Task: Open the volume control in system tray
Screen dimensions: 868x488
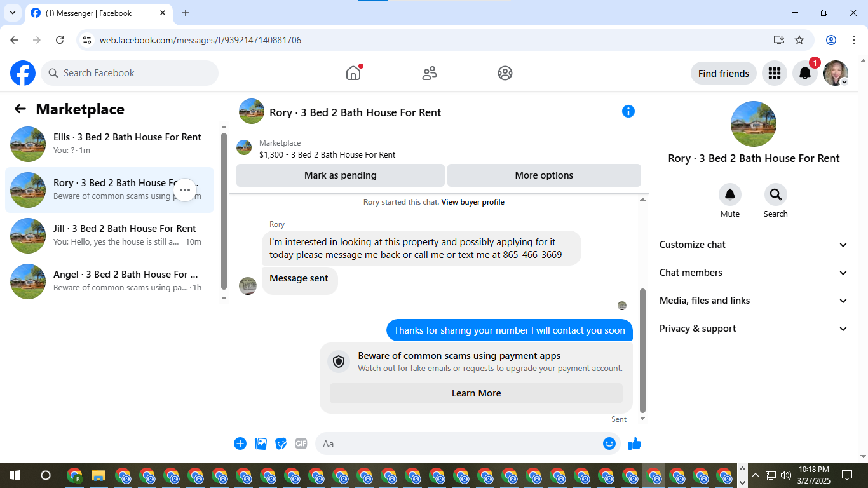Action: click(786, 475)
